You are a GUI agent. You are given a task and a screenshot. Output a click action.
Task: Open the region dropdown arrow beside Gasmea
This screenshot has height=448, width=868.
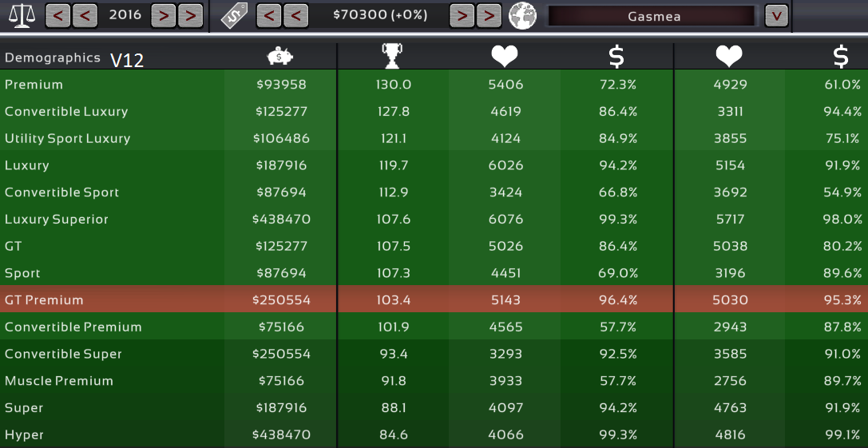tap(776, 15)
